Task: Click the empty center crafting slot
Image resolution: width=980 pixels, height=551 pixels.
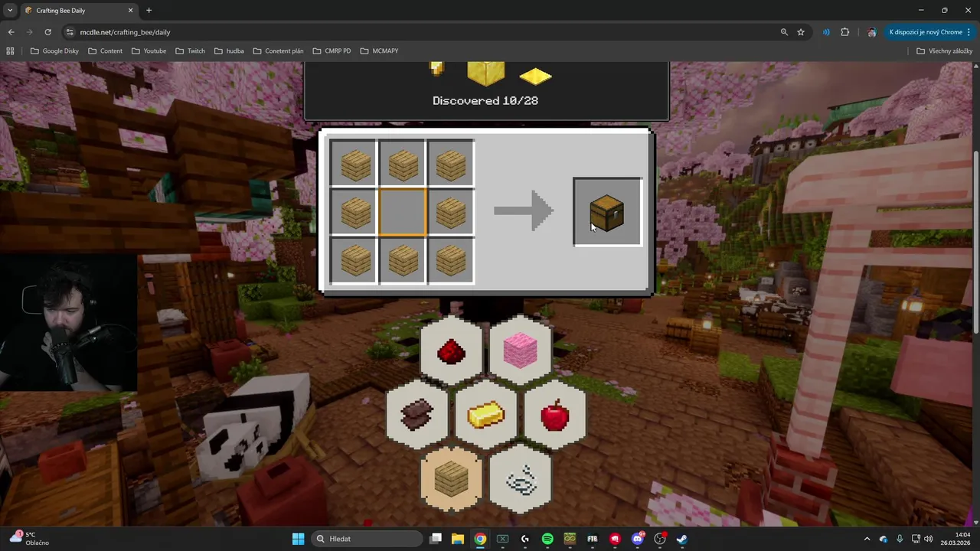Action: point(403,212)
